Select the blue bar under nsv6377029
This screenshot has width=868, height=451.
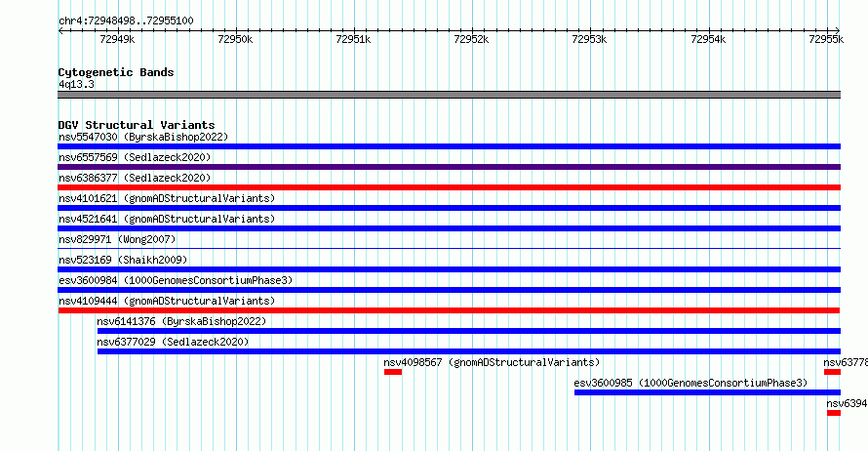coord(469,351)
